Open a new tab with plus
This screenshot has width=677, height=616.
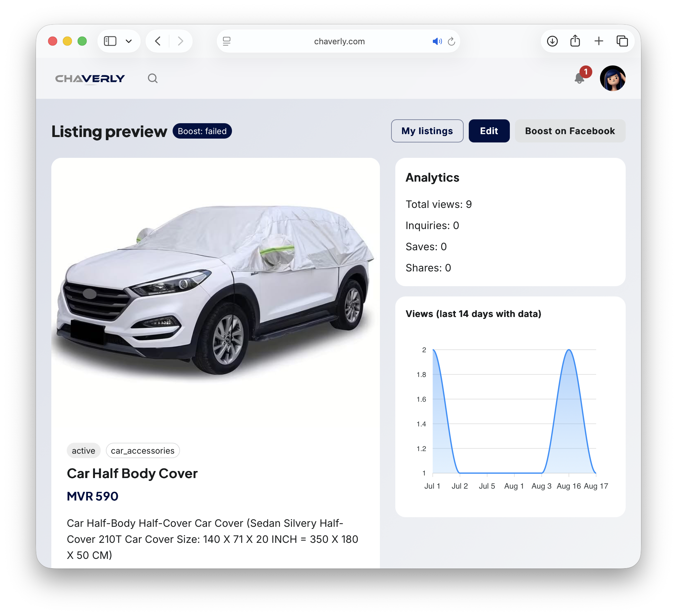click(x=599, y=41)
